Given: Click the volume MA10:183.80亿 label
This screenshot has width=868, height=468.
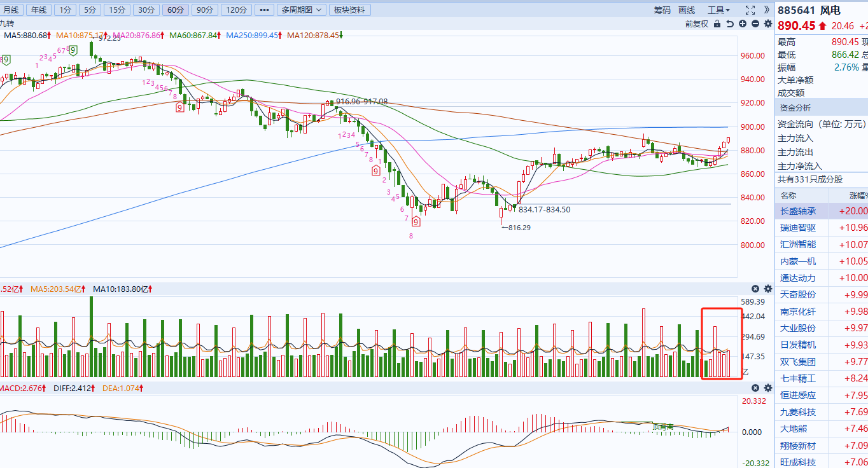Looking at the screenshot, I should tap(123, 289).
